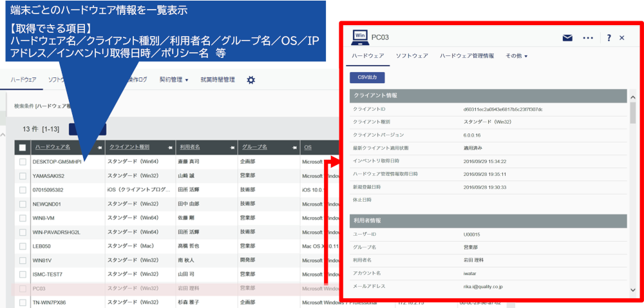The width and height of the screenshot is (644, 308).
Task: Click pin icon in クライアント種別 column header
Action: (170, 147)
